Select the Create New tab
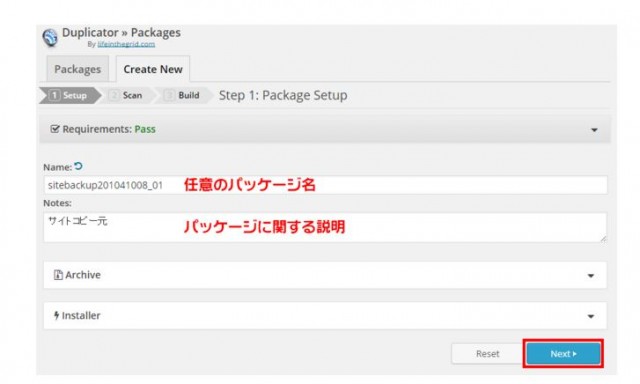Screen dimensions: 640x384 tap(153, 69)
